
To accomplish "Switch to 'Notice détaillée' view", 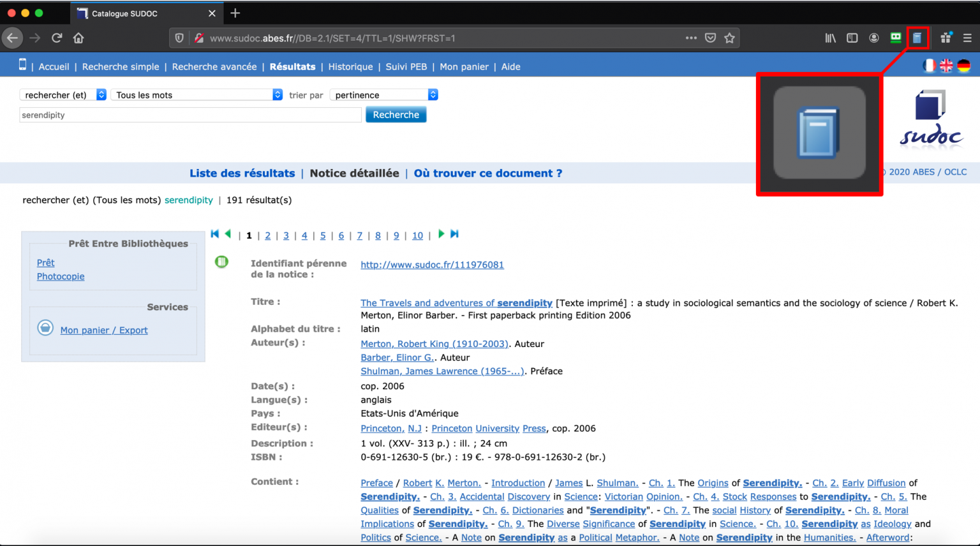I will (354, 173).
